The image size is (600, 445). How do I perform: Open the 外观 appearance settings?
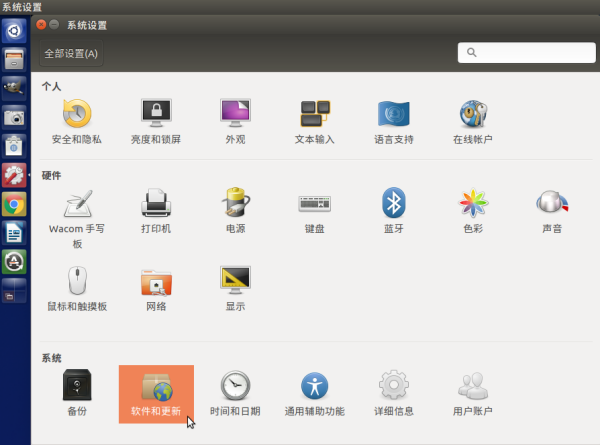(235, 122)
